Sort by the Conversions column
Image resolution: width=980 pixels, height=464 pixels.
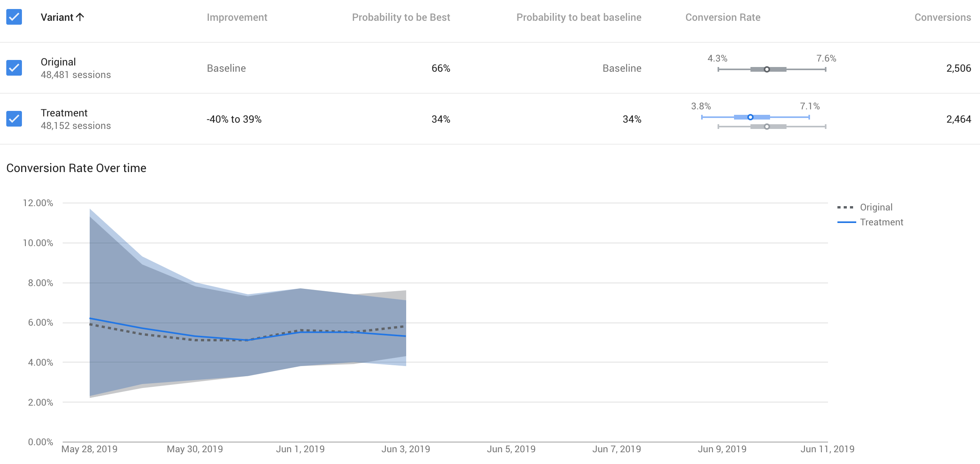coord(942,17)
